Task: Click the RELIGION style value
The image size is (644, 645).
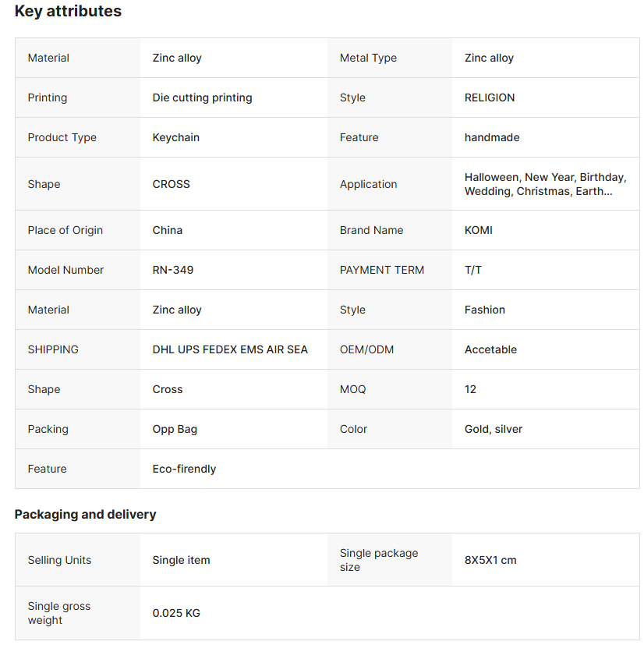Action: click(x=490, y=97)
